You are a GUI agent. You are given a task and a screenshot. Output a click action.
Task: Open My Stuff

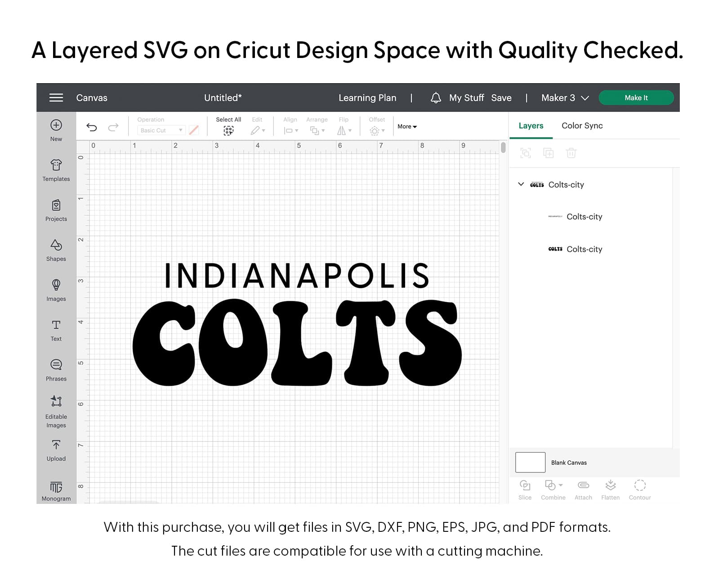(467, 98)
